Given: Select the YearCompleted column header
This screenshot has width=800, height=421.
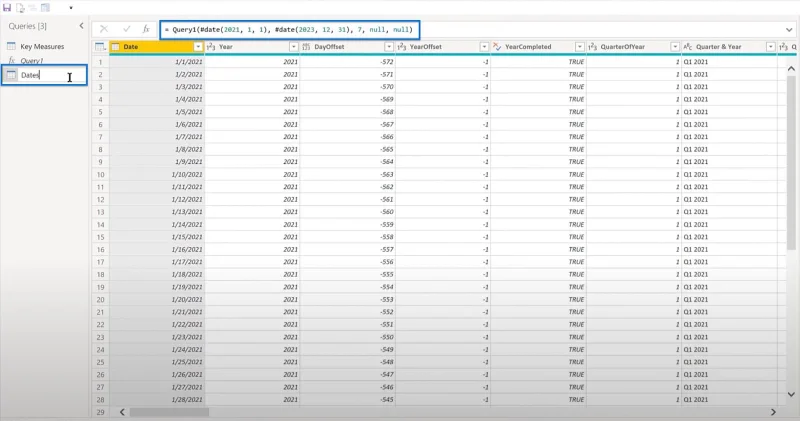Looking at the screenshot, I should click(528, 47).
